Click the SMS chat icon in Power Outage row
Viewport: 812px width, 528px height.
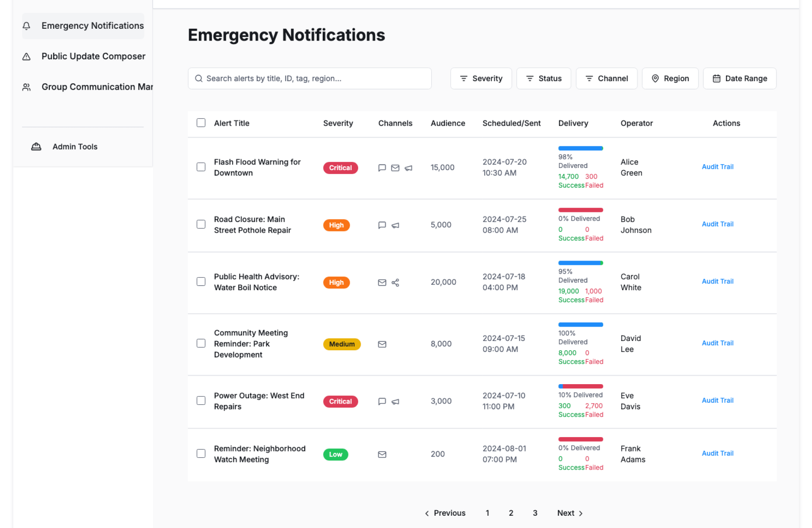point(382,401)
